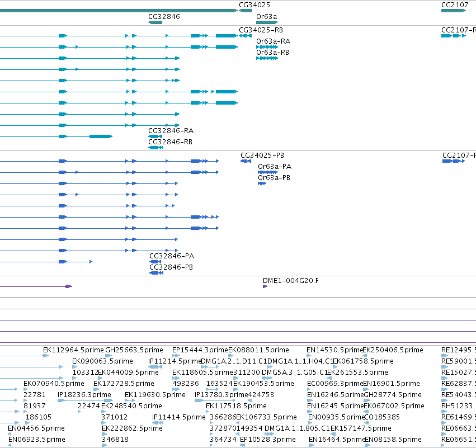
Task: Click the EK061758.5prime EST label
Action: point(364,361)
